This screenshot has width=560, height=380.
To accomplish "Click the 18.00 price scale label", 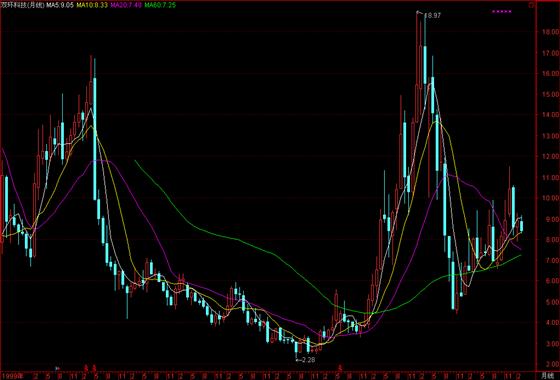I will (549, 31).
